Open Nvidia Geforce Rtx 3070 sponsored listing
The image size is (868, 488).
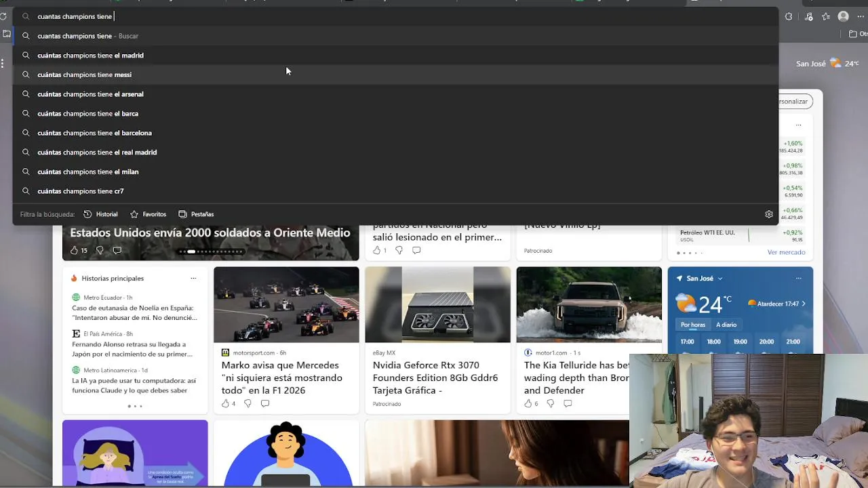[x=435, y=378]
